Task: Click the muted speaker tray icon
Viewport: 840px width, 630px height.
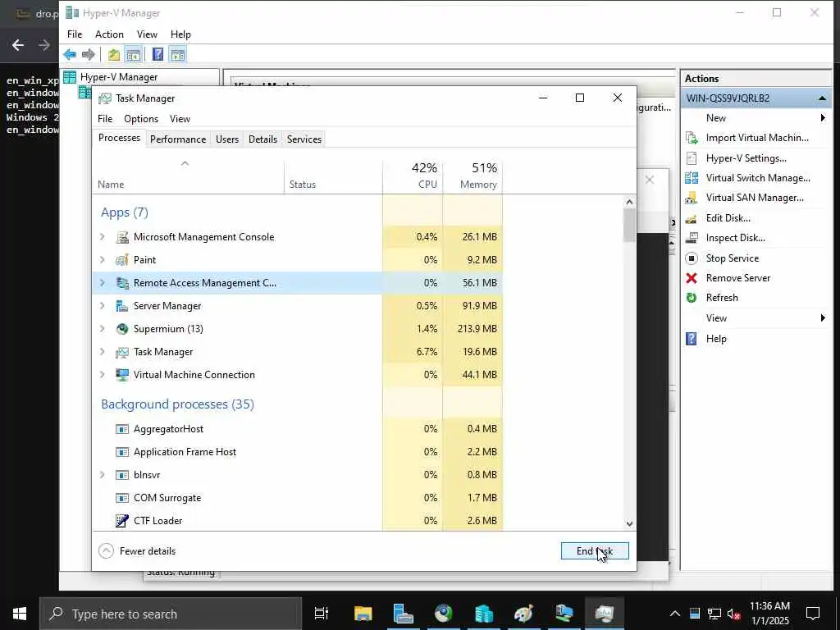Action: pyautogui.click(x=733, y=614)
